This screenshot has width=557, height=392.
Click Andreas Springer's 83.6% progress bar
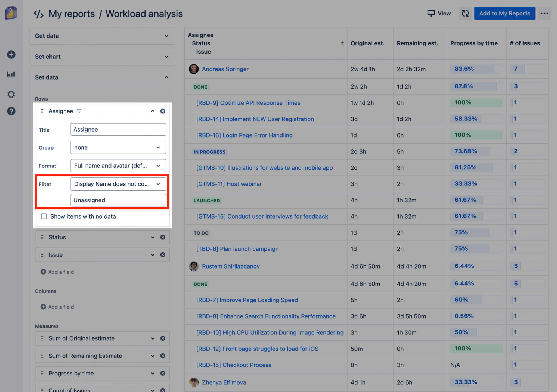(x=476, y=69)
